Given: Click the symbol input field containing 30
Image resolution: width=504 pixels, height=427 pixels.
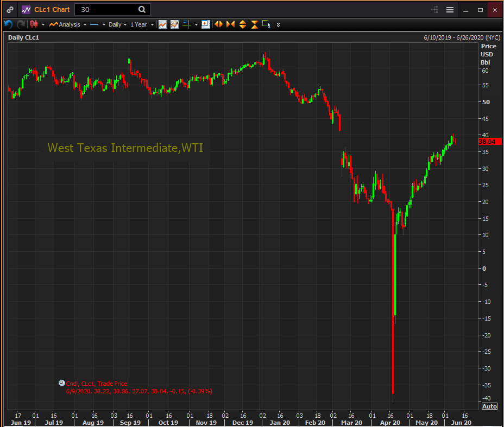Looking at the screenshot, I should [x=112, y=10].
